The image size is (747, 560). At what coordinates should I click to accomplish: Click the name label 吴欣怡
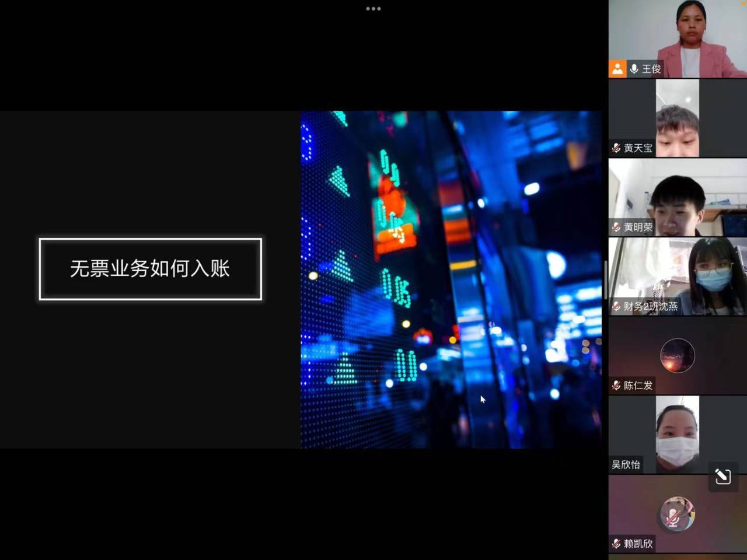click(x=626, y=464)
